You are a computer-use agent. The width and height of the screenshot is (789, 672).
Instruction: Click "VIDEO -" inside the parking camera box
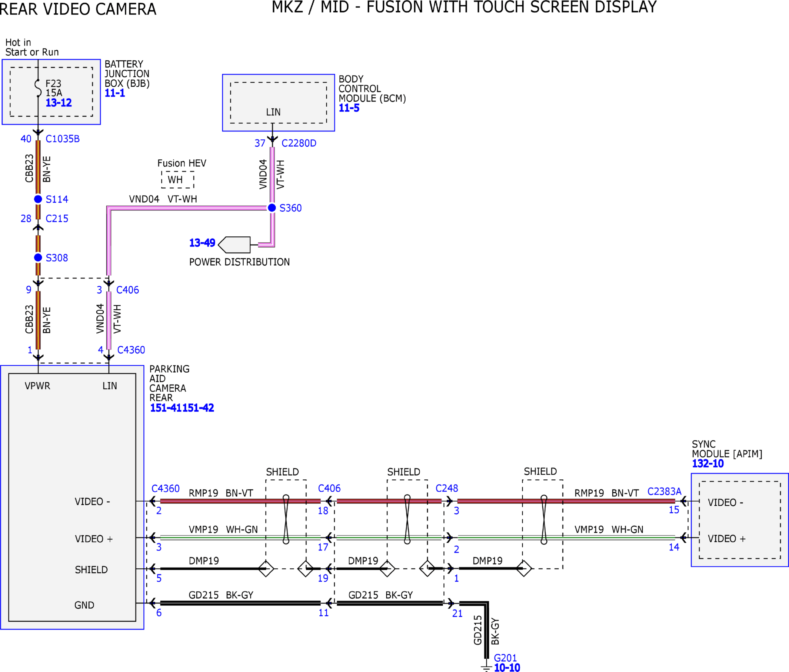[x=93, y=502]
